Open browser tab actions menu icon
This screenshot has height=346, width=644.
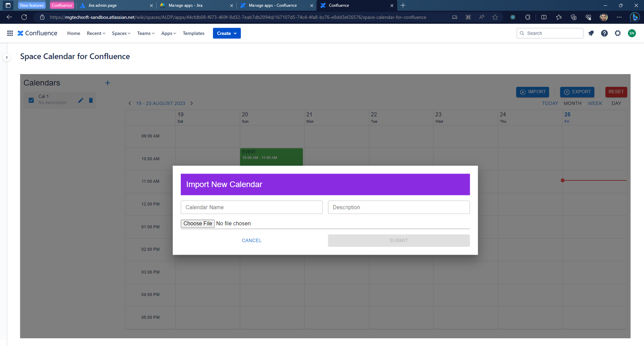tap(8, 5)
